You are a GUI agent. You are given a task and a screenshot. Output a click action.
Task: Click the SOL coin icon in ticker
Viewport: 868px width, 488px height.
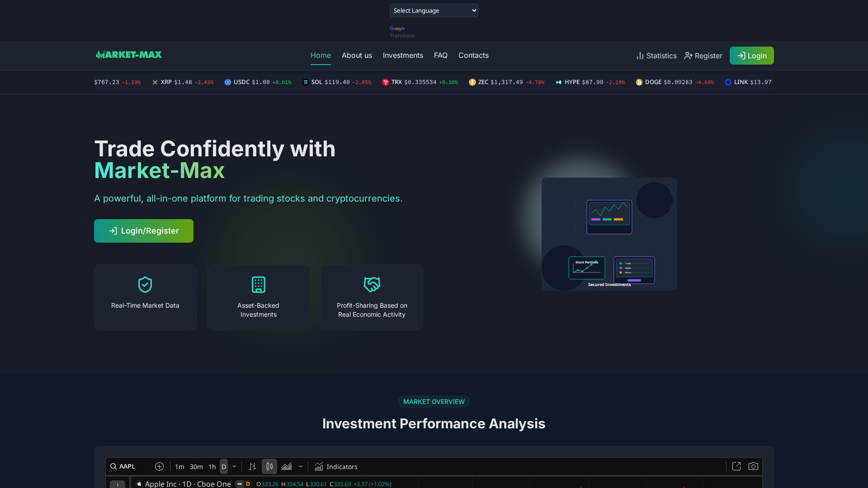[x=306, y=82]
